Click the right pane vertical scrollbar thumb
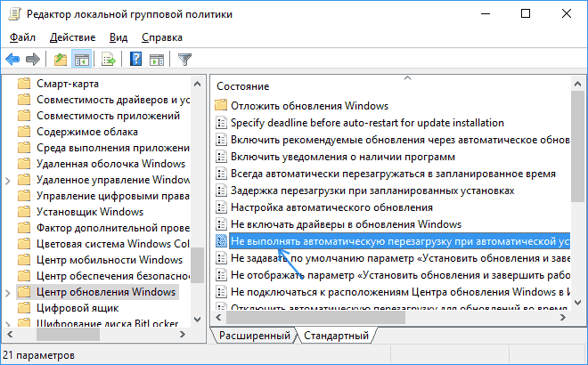588x365 pixels. (x=578, y=134)
